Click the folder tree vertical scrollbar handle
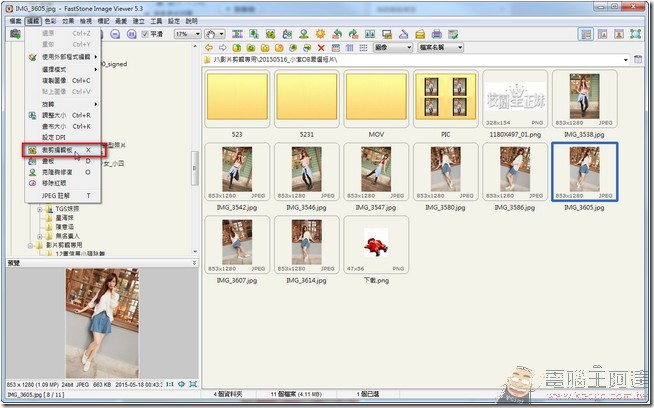654x408 pixels. (194, 168)
